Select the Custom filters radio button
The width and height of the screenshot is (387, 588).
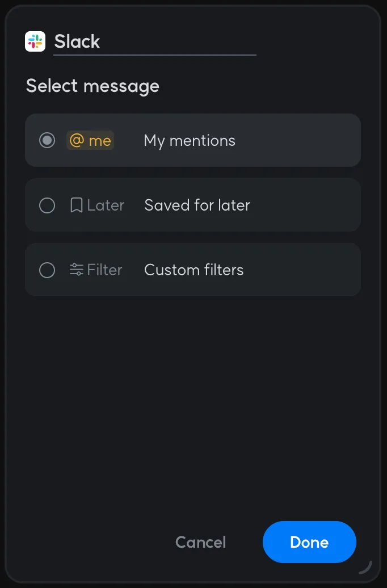(x=47, y=270)
